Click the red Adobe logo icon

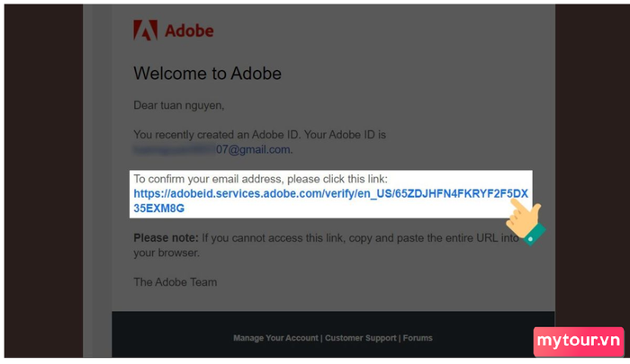[x=145, y=30]
